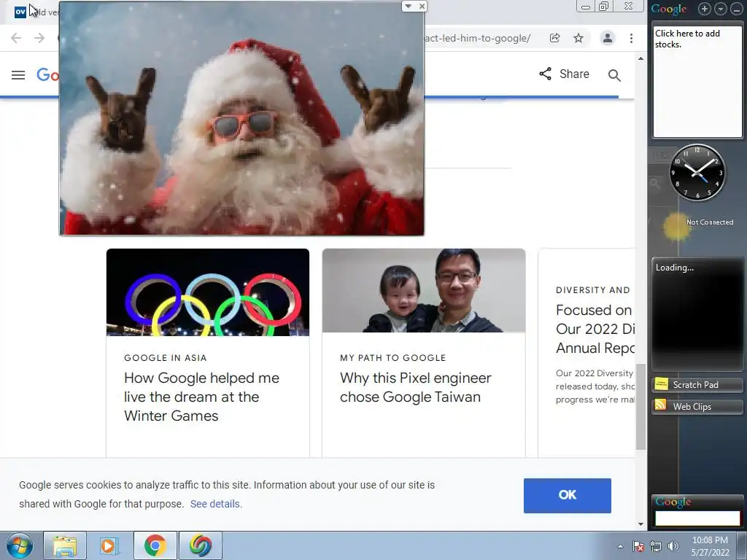Add a gadget with sidebar plus button
Image resolution: width=747 pixels, height=560 pixels.
(x=705, y=9)
